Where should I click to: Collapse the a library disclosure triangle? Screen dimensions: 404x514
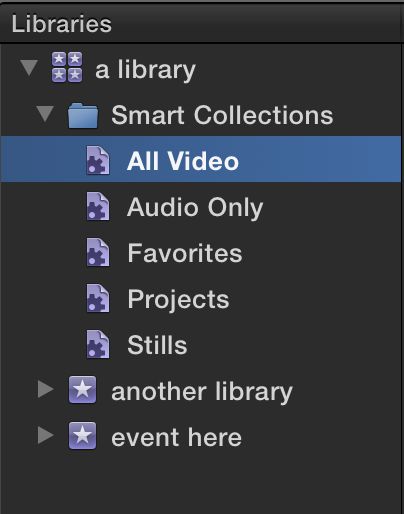pos(29,68)
